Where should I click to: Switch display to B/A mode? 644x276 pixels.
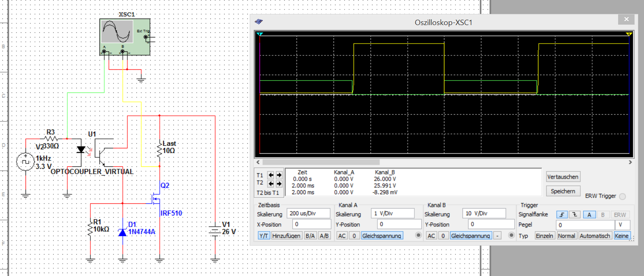(x=310, y=236)
